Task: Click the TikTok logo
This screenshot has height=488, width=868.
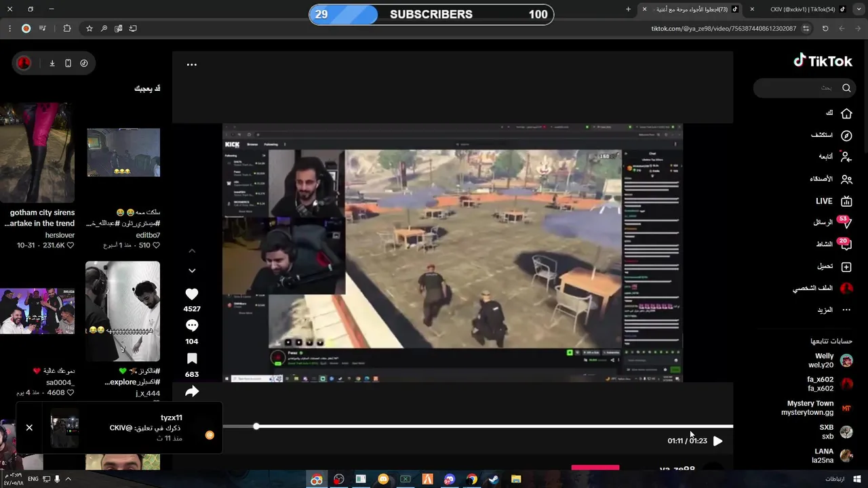Action: [x=823, y=61]
